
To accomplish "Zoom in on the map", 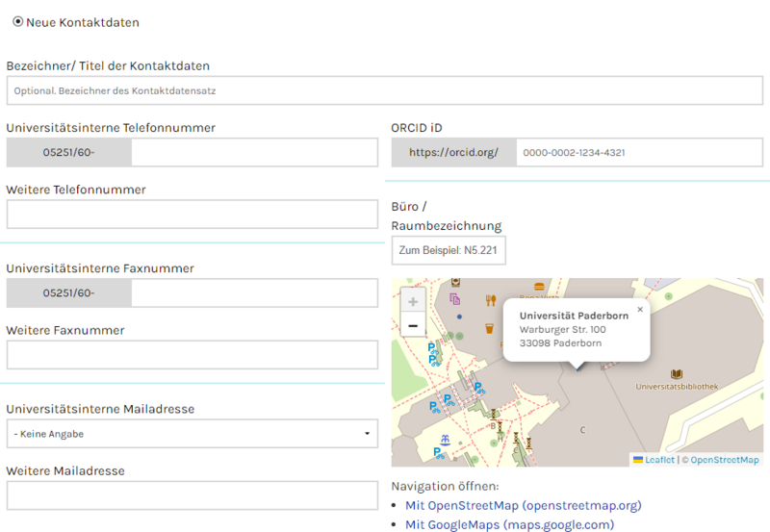I will 413,302.
